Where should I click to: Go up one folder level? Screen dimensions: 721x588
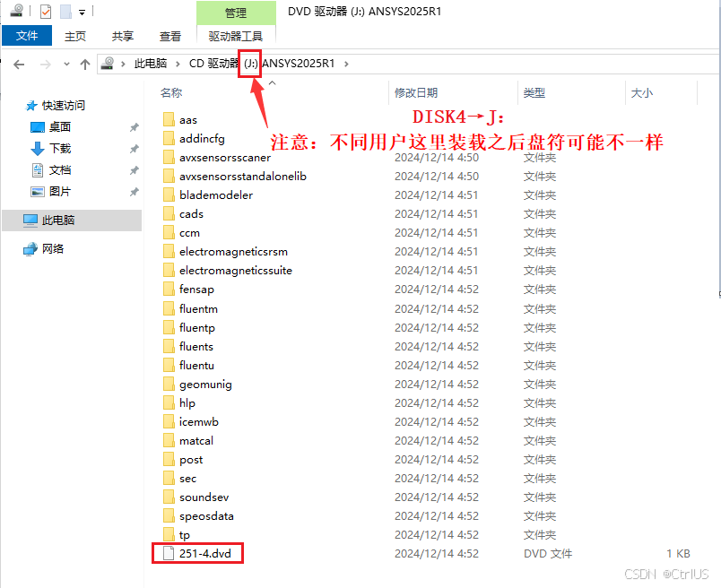(85, 65)
